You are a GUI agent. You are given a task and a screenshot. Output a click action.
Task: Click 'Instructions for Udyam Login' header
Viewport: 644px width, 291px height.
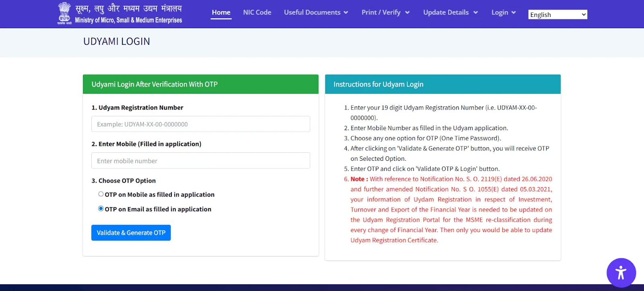tap(378, 84)
